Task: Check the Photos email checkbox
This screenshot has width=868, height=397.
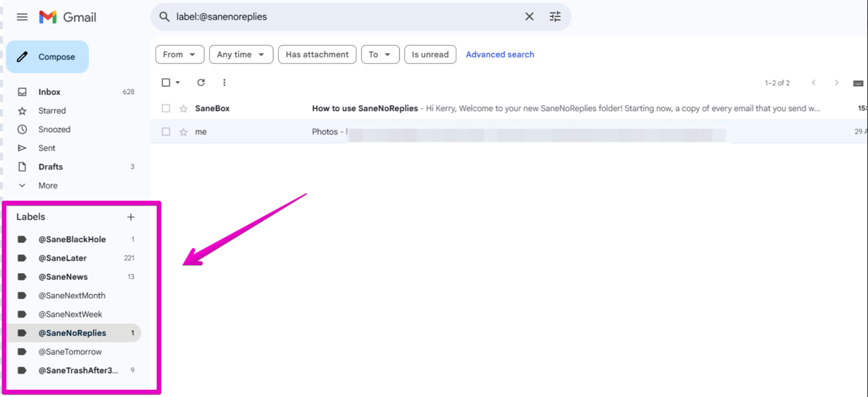Action: pos(166,132)
